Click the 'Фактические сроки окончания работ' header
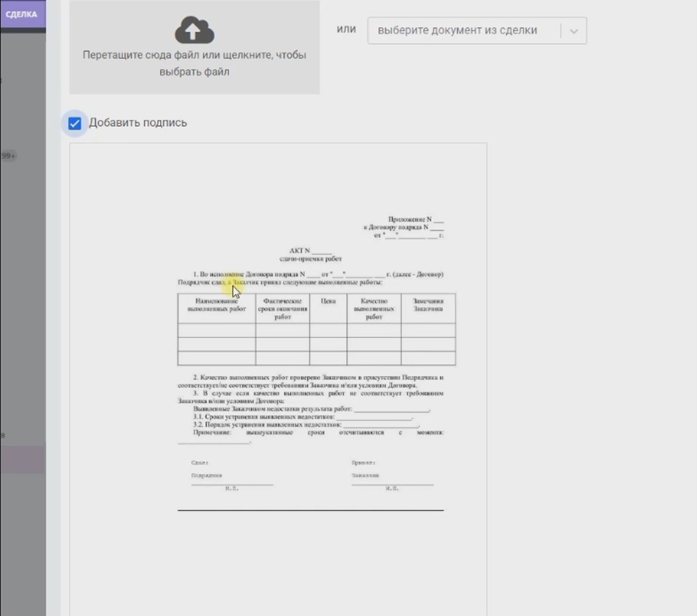Viewport: 697px width, 616px height. pos(282,309)
